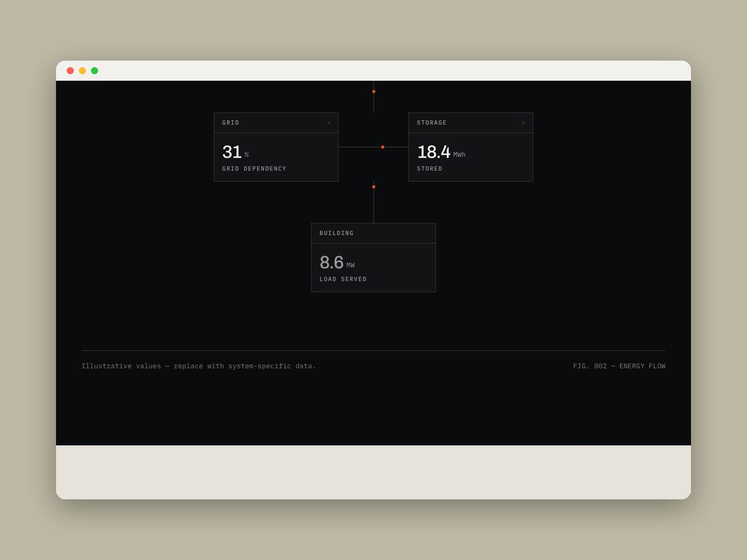747x560 pixels.
Task: Click the 31 percent grid value
Action: coord(235,152)
